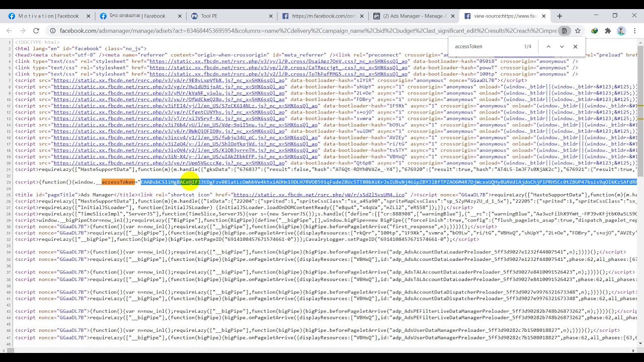This screenshot has height=362, width=644.
Task: Open the ShlOqYkqjVd.js script link
Action: coord(186,144)
